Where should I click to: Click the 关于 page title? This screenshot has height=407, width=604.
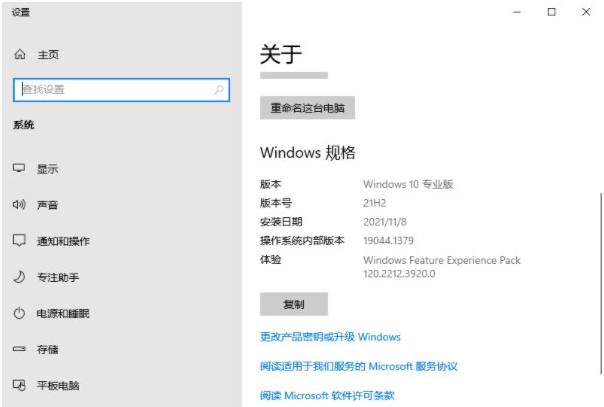pos(281,54)
